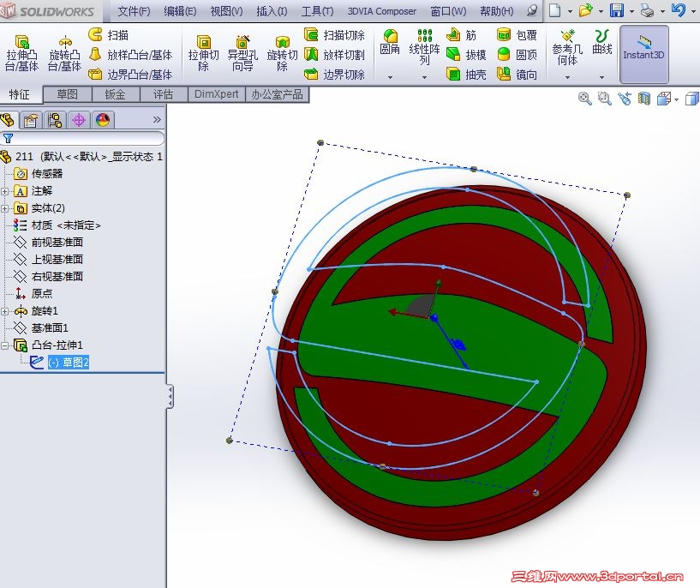Image resolution: width=700 pixels, height=588 pixels.
Task: Open the DimXpertManager tab icon
Action: (79, 120)
